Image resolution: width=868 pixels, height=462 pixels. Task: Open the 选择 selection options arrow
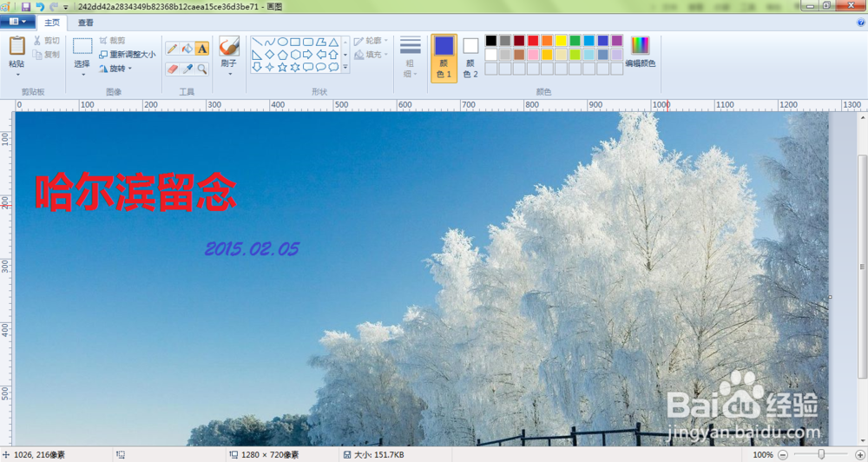tap(82, 74)
